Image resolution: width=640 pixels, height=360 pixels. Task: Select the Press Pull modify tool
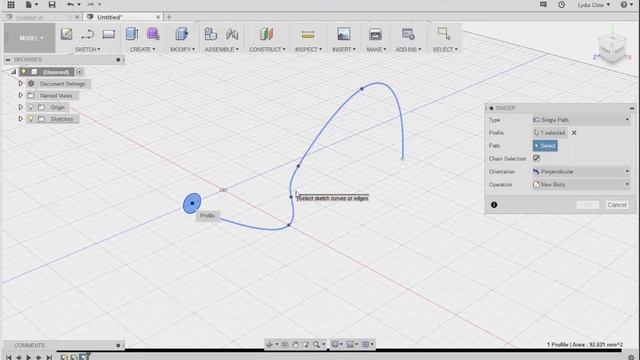coord(182,34)
